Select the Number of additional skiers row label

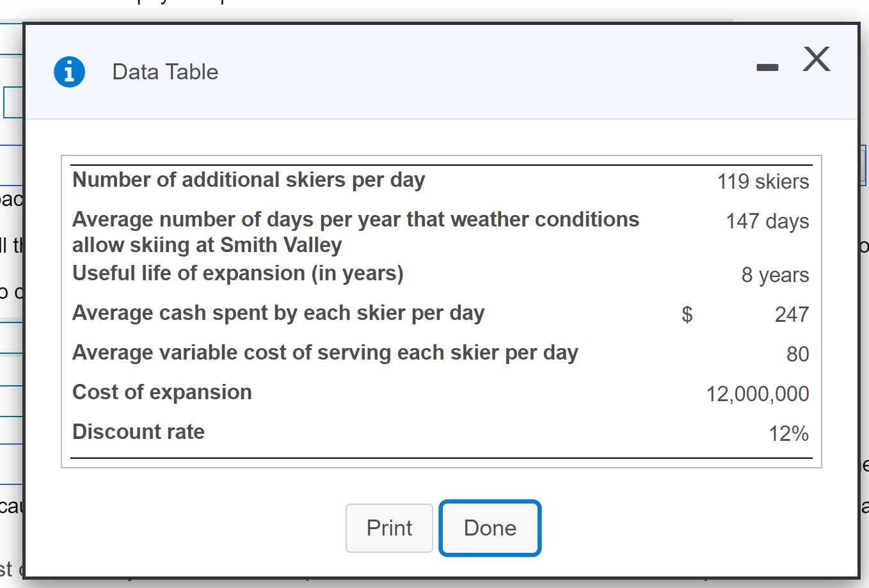(x=248, y=180)
